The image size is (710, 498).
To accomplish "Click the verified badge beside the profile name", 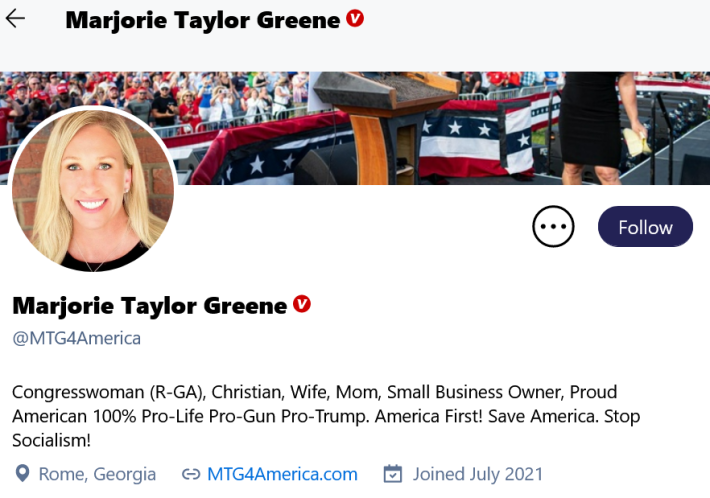I will [301, 304].
